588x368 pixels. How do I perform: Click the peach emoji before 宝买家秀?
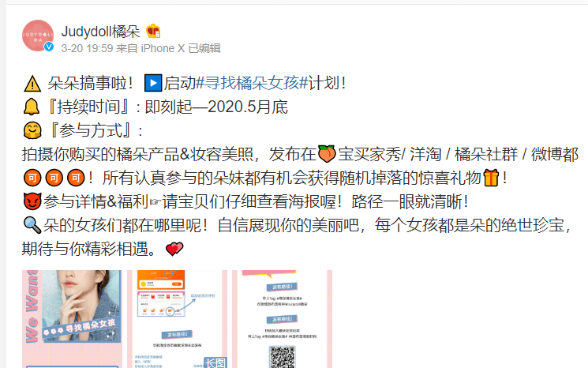pos(327,154)
